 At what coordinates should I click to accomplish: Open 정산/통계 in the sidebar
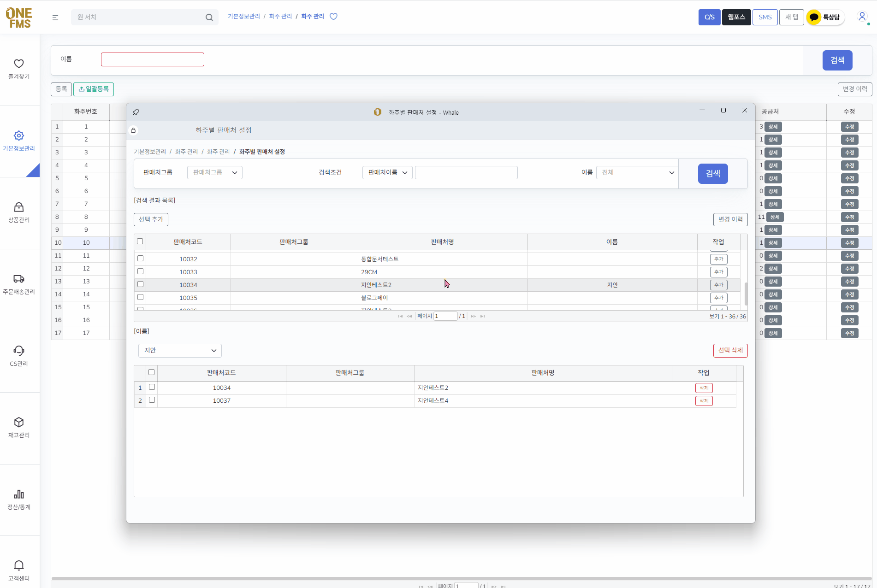point(19,500)
